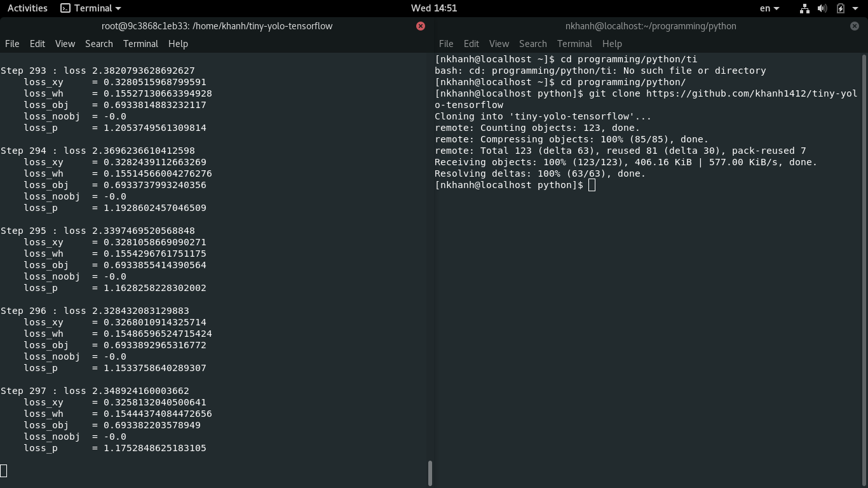Open the Terminal app menu in top bar
Image resolution: width=868 pixels, height=488 pixels.
(90, 8)
